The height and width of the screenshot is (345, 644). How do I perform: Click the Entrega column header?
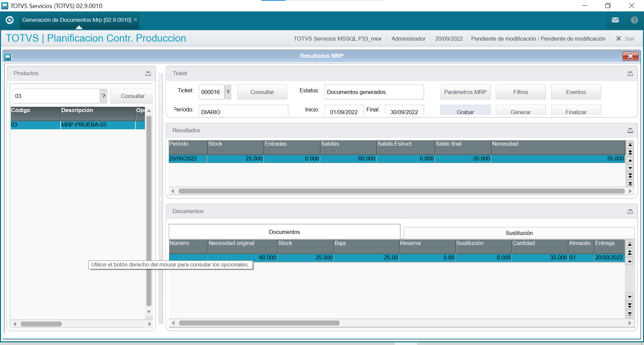[x=609, y=247]
